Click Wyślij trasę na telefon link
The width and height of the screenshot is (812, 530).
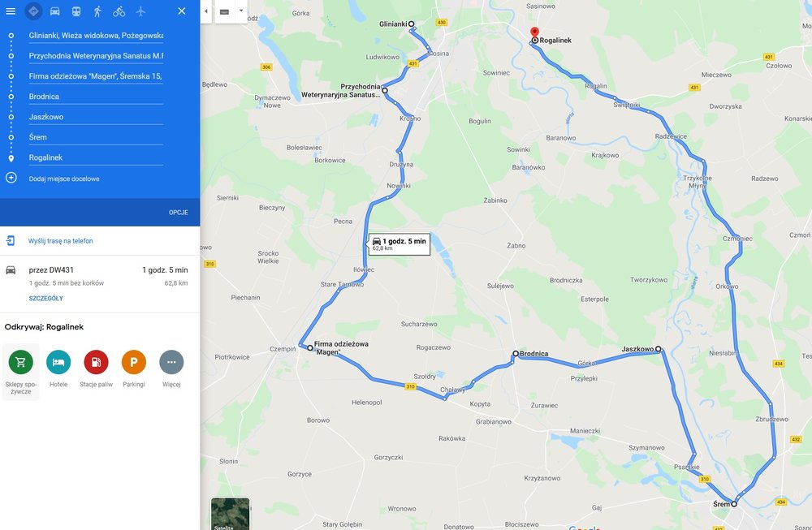[x=61, y=241]
